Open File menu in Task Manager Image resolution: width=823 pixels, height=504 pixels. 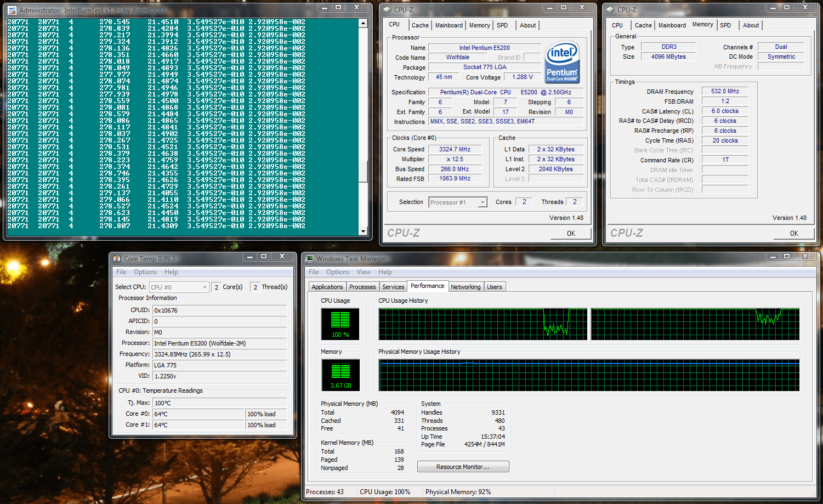tap(314, 272)
